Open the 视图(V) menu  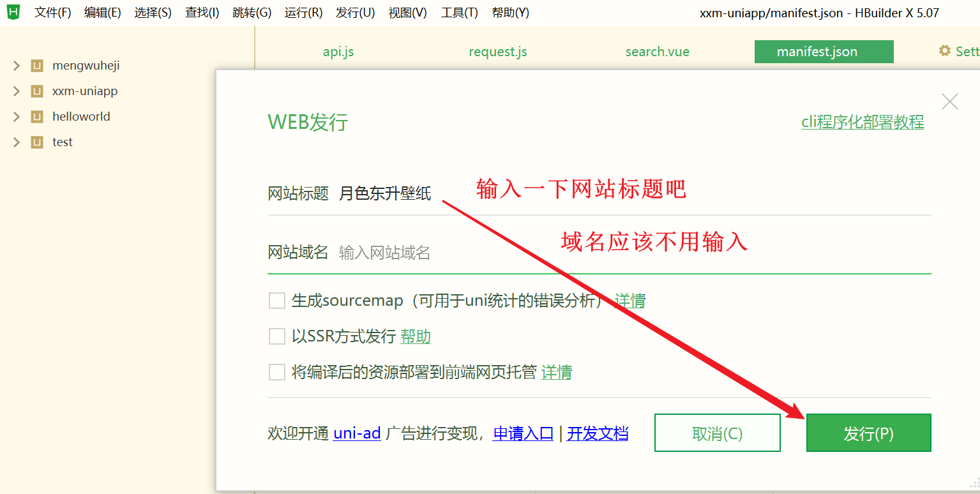click(408, 13)
